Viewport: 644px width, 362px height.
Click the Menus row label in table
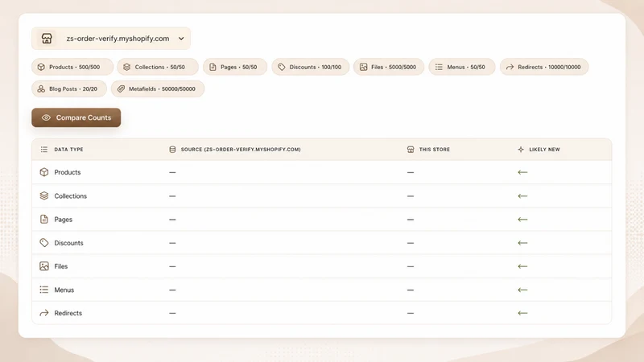[64, 290]
